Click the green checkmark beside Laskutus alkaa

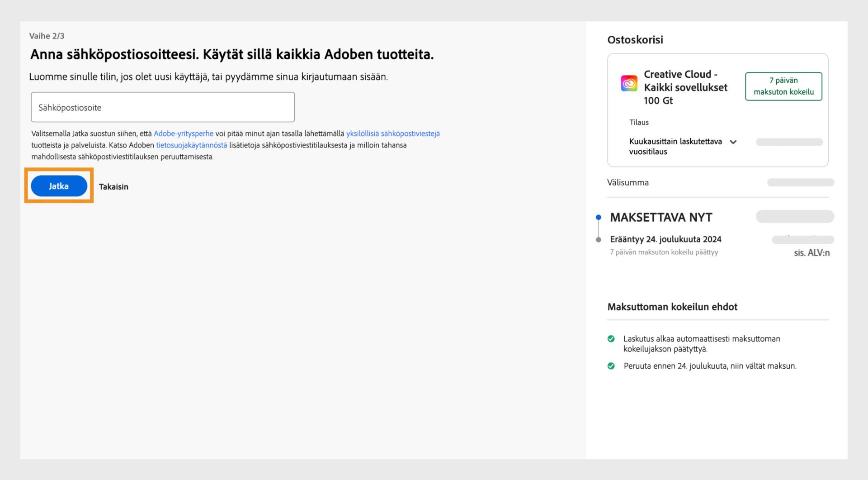coord(611,338)
